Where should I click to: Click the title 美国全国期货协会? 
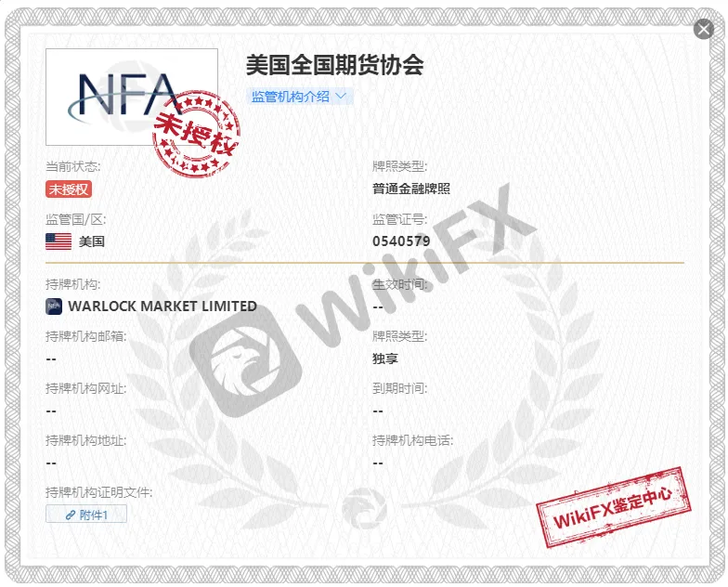[x=334, y=65]
